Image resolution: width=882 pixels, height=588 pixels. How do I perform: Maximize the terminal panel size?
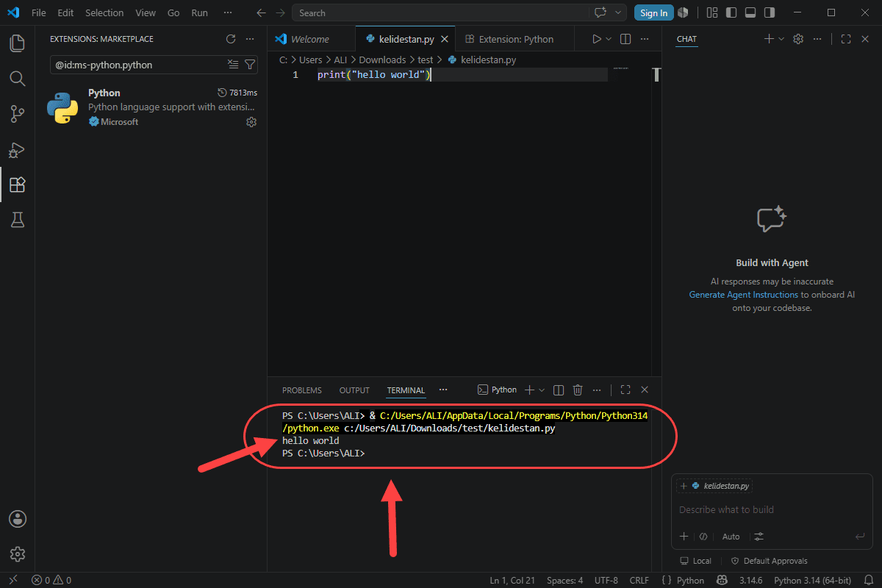click(x=625, y=390)
